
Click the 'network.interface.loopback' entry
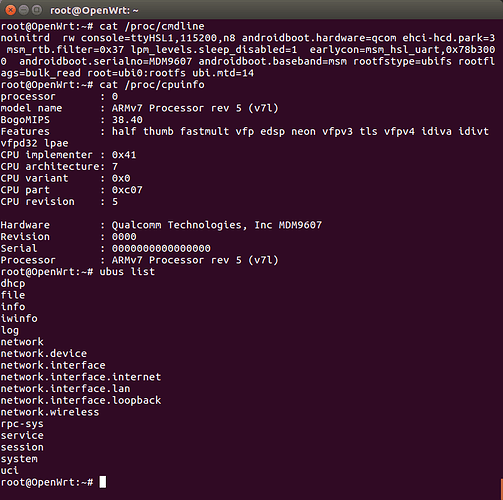81,400
